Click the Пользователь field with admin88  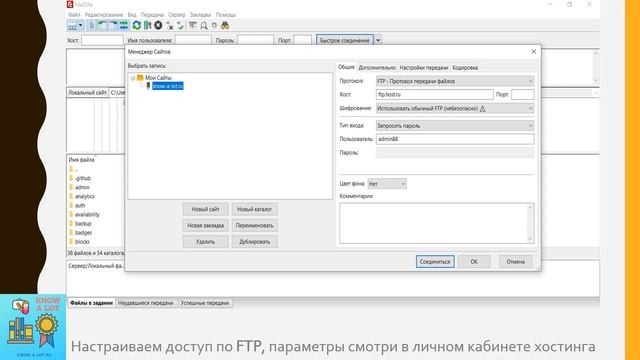[x=455, y=139]
